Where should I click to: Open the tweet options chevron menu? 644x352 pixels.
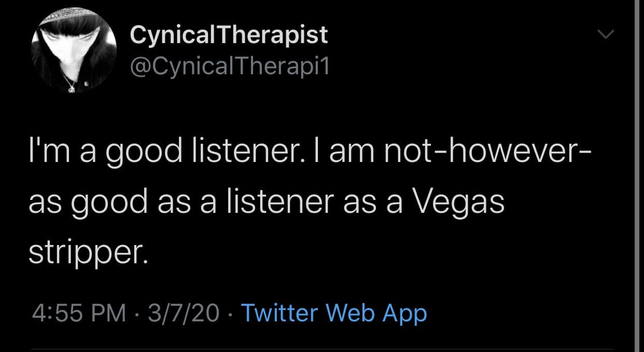605,35
